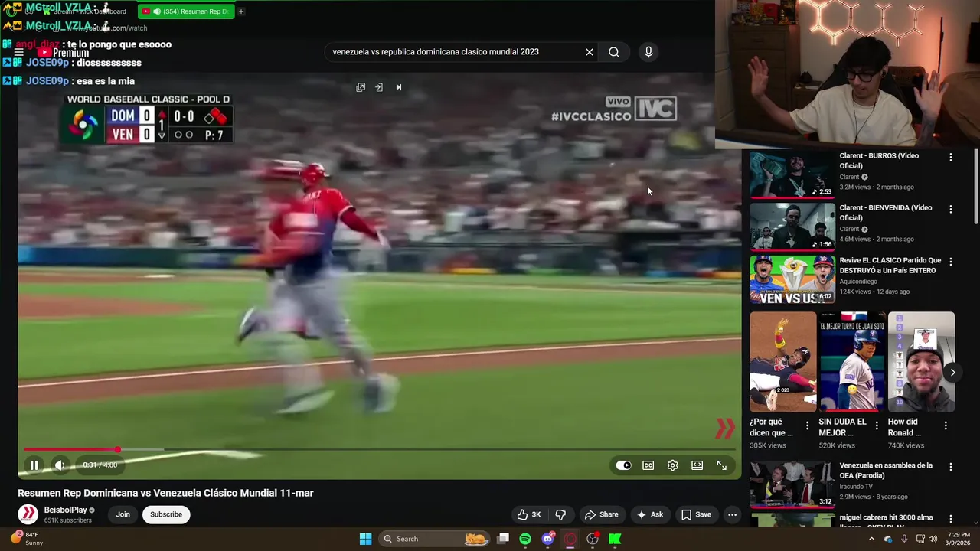Enter fullscreen video mode
This screenshot has width=980, height=551.
(x=721, y=465)
